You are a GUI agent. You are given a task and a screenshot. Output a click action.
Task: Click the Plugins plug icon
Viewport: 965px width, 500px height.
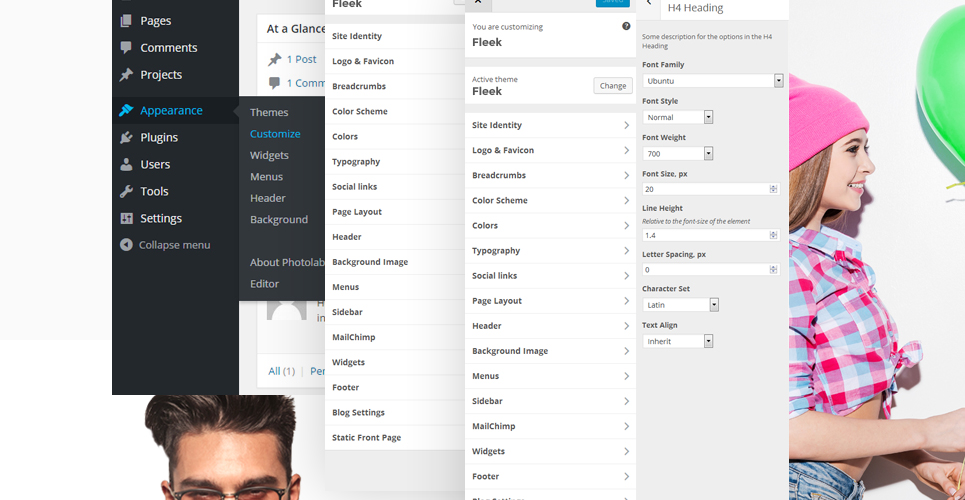pos(126,137)
